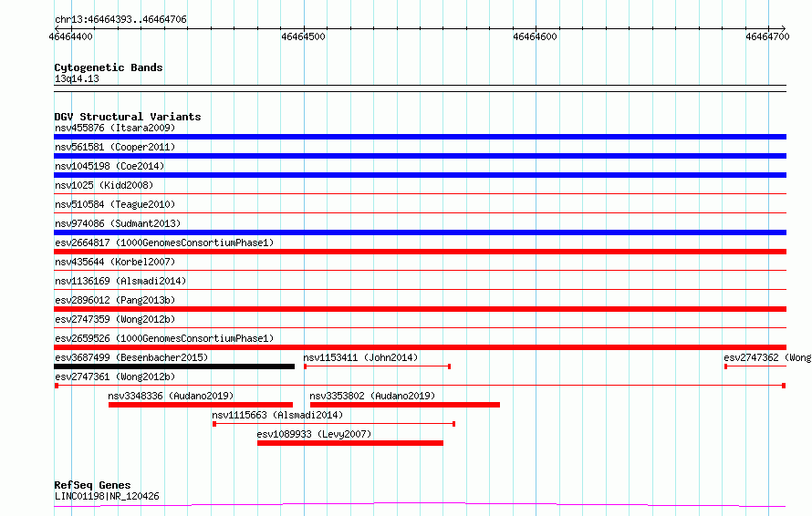Click the 46464400 ruler tick label
This screenshot has width=812, height=516.
[71, 36]
